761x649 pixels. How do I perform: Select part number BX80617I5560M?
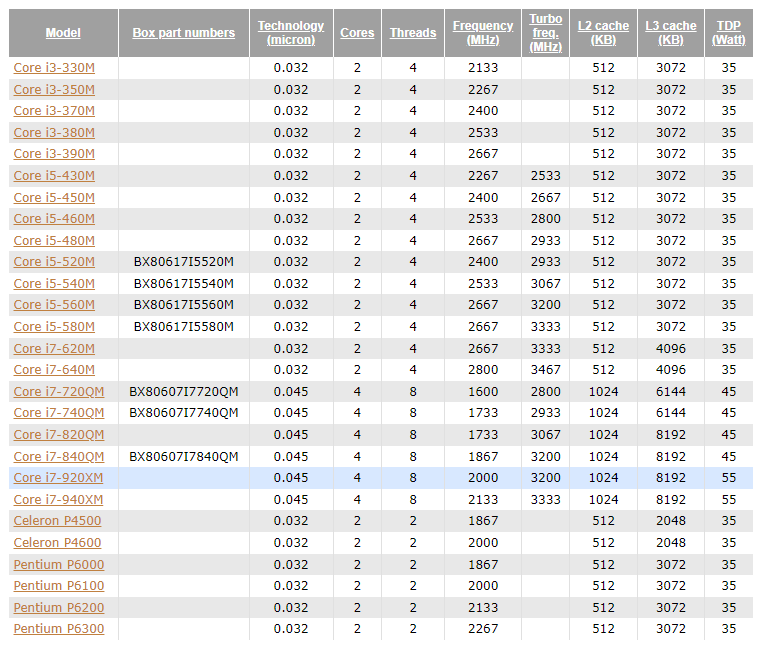coord(183,304)
